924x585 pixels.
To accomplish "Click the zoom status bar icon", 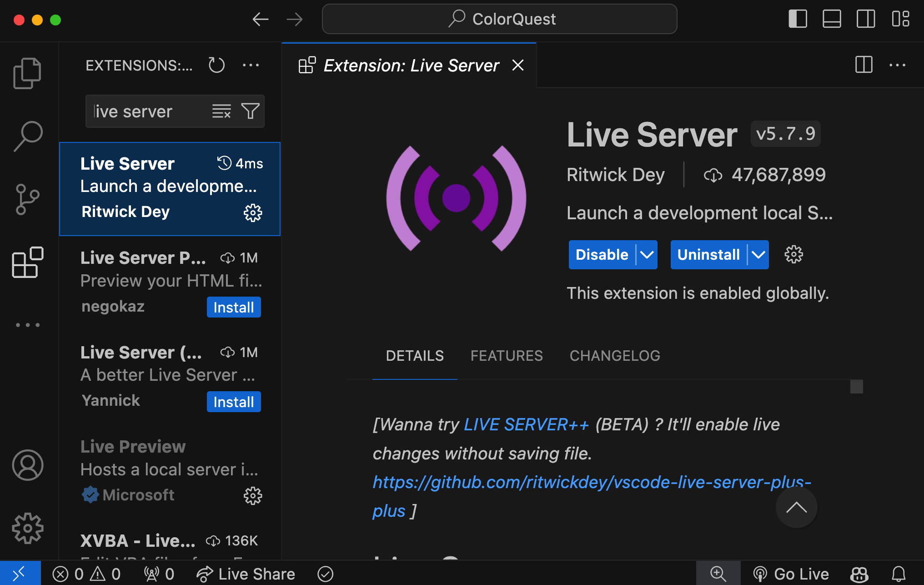I will [718, 574].
